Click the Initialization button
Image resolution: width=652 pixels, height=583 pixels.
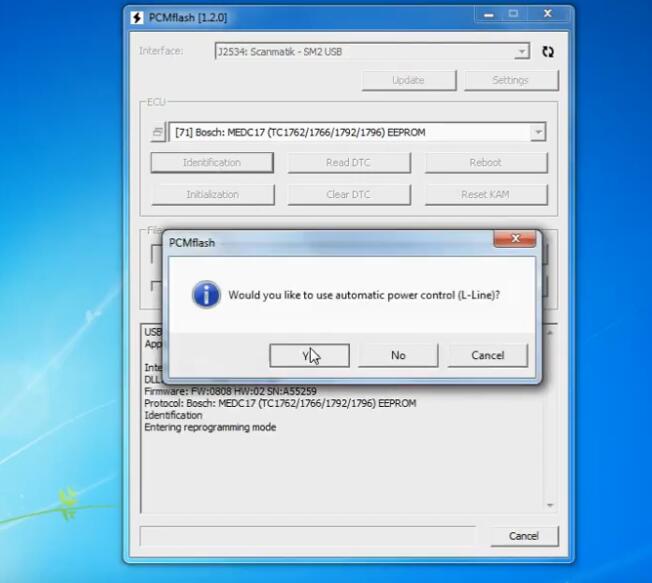212,195
